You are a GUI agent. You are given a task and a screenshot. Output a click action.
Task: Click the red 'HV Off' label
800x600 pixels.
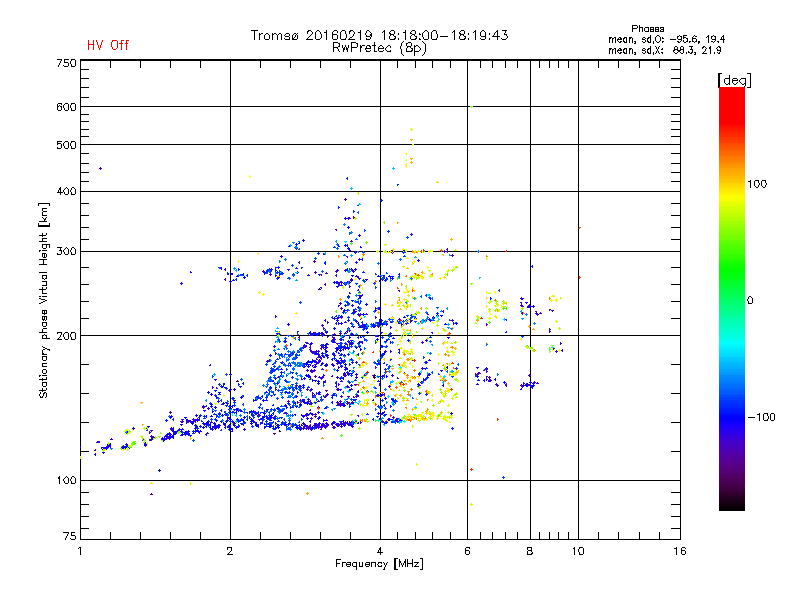tap(108, 45)
